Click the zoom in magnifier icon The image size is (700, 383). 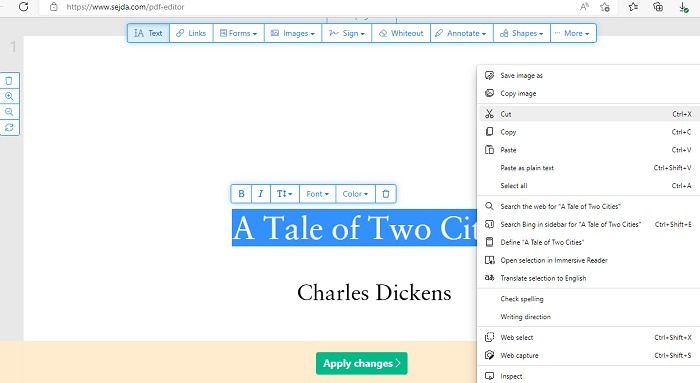9,96
